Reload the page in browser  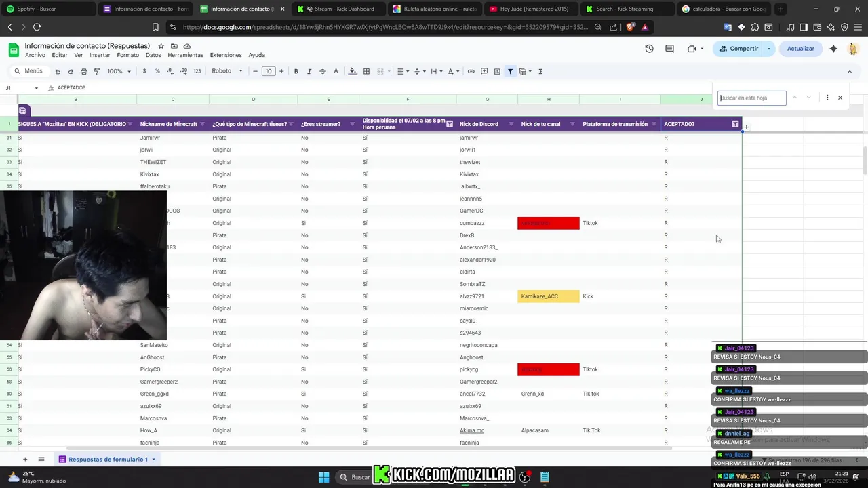37,27
